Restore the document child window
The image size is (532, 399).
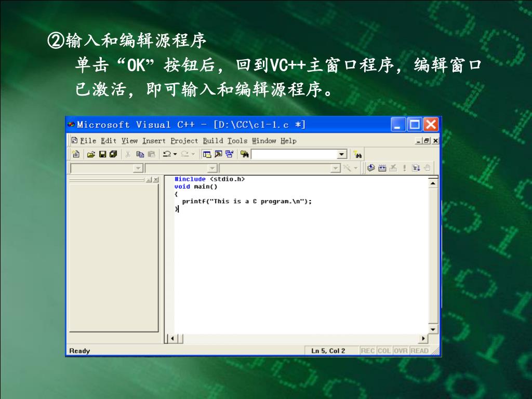(x=427, y=140)
